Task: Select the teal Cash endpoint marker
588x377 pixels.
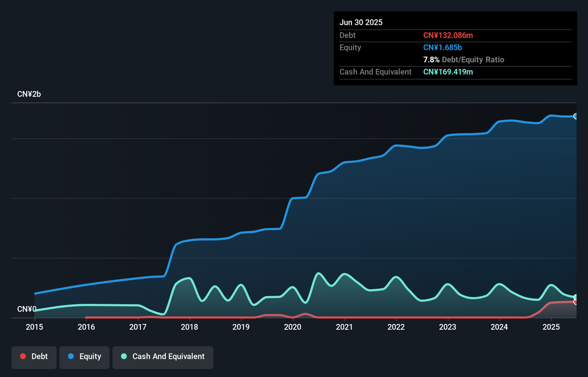Action: pyautogui.click(x=576, y=297)
